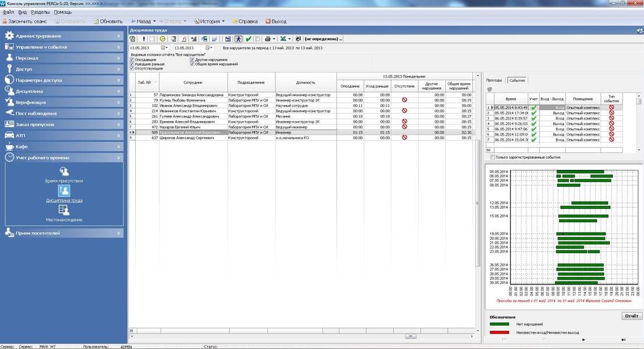Open the Разделы menu
The width and height of the screenshot is (644, 349).
click(40, 12)
